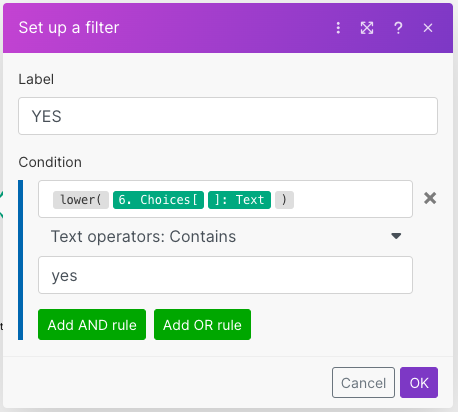The height and width of the screenshot is (412, 458).
Task: Click the Set up a filter title
Action: pos(69,28)
